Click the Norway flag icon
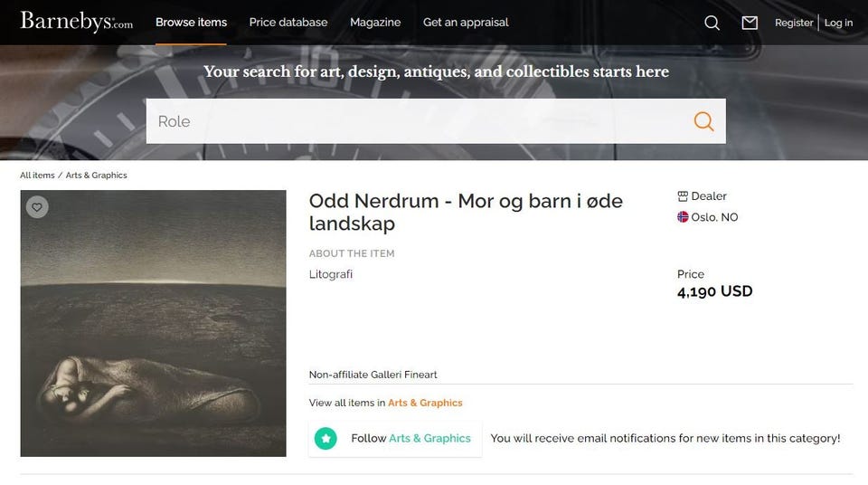The width and height of the screenshot is (868, 485). (x=683, y=217)
